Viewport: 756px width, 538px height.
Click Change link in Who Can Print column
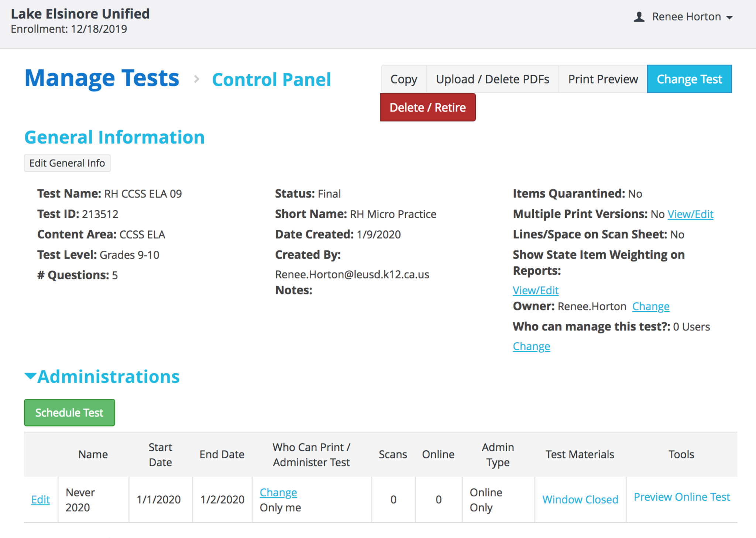point(278,492)
